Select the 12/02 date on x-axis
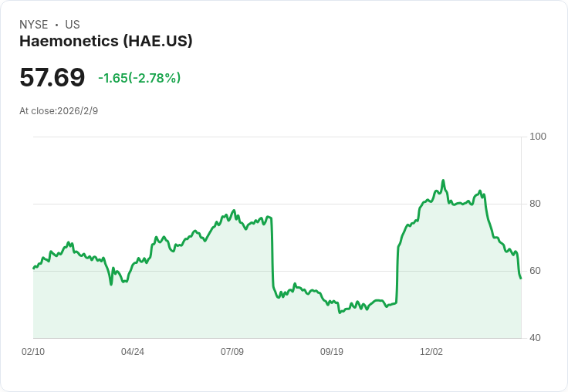 (431, 352)
